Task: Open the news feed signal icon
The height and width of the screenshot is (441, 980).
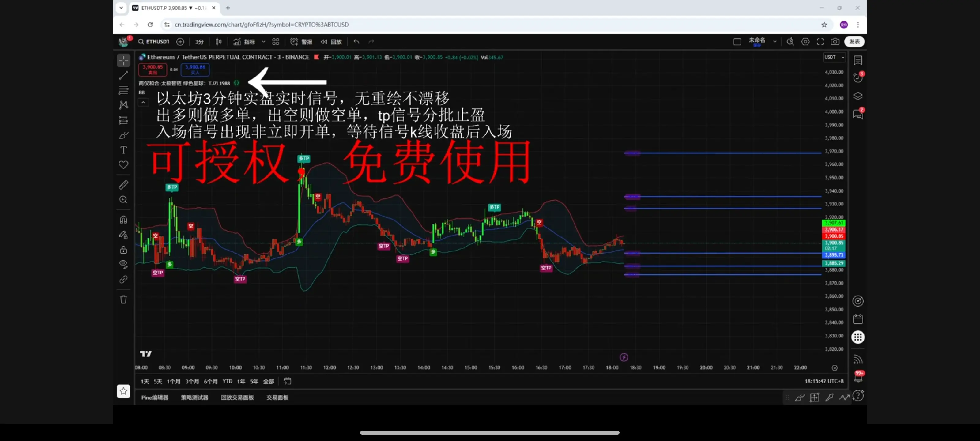Action: click(x=858, y=359)
